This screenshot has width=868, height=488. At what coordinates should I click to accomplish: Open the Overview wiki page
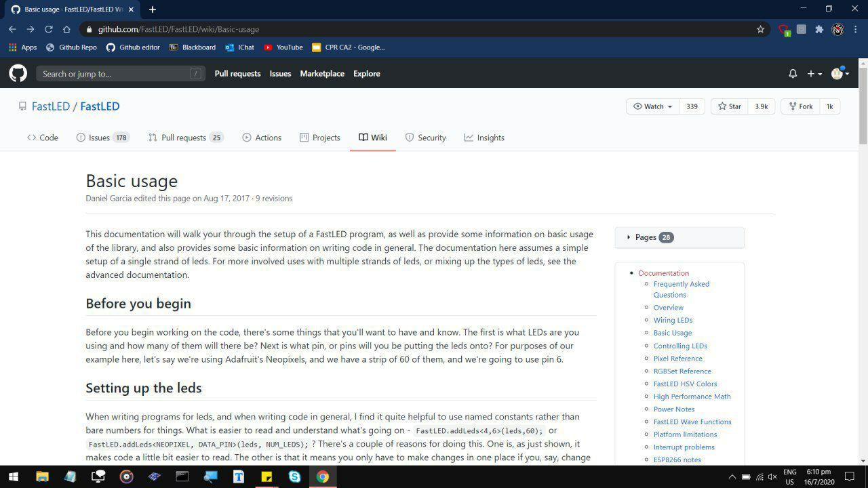click(669, 308)
